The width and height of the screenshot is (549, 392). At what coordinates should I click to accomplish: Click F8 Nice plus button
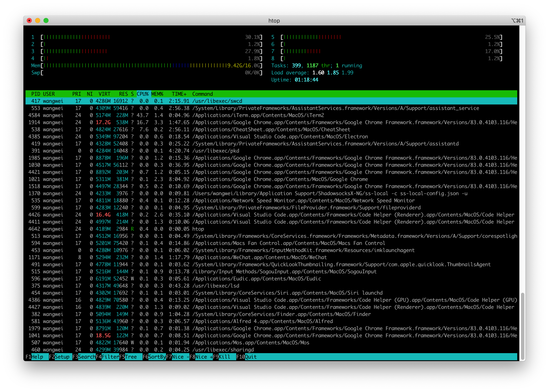[201, 356]
